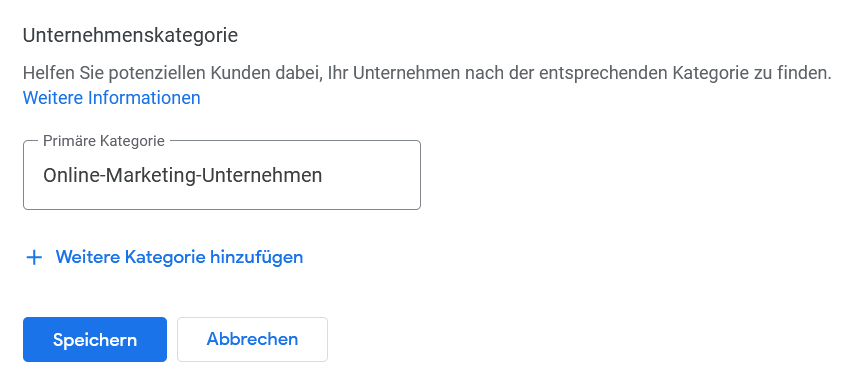The width and height of the screenshot is (853, 377).
Task: Click the Primäre Kategorie floating label
Action: (x=103, y=141)
